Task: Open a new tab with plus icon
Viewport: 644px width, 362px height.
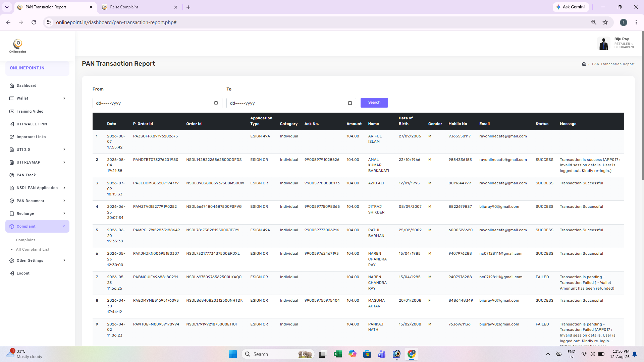Action: point(188,7)
